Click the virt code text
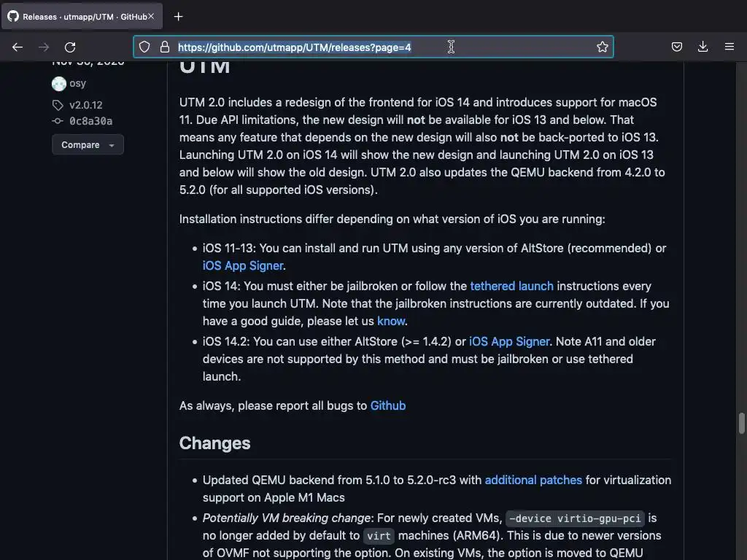This screenshot has height=560, width=747. pyautogui.click(x=379, y=536)
